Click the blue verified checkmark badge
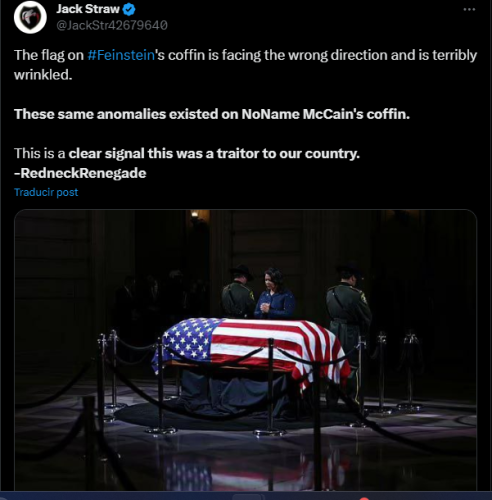 click(x=129, y=9)
